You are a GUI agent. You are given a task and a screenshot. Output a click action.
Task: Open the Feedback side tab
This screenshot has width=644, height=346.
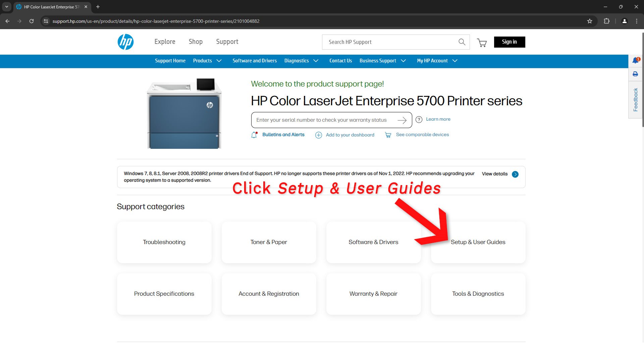(x=635, y=100)
